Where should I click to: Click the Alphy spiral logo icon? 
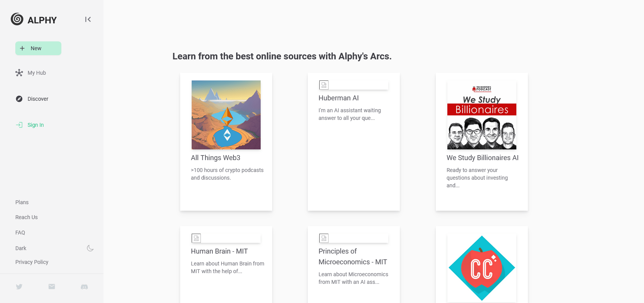(x=17, y=19)
